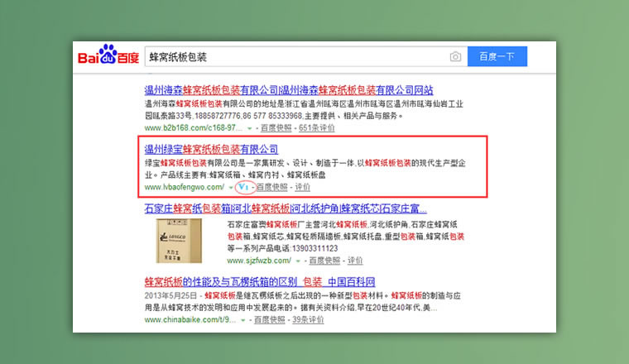Expand arrow next to www.b2b168.com URL

pos(249,129)
